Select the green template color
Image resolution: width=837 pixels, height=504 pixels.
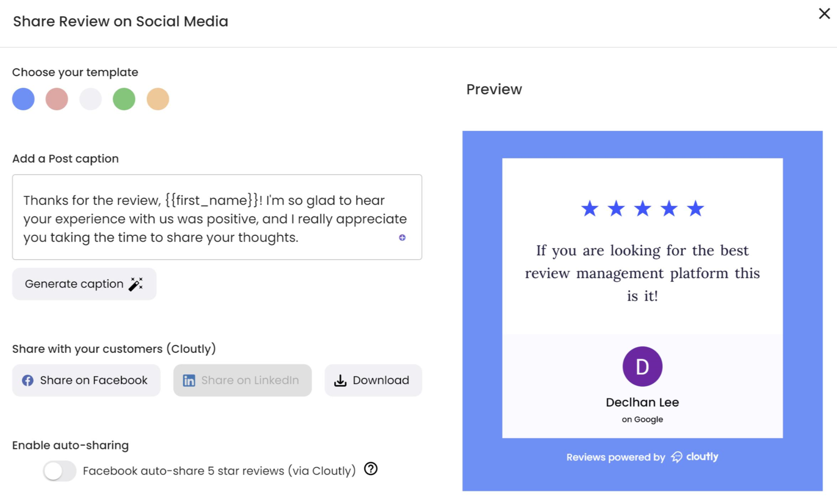coord(124,99)
